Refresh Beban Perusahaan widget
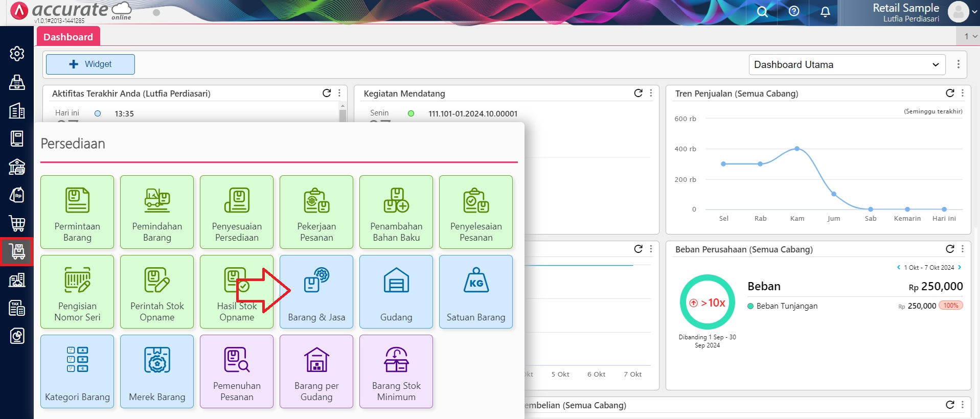This screenshot has width=980, height=419. click(950, 249)
